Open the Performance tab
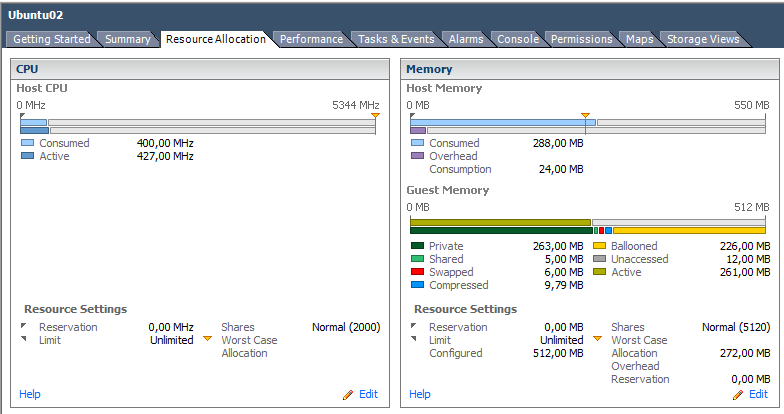The image size is (784, 414). [x=311, y=39]
